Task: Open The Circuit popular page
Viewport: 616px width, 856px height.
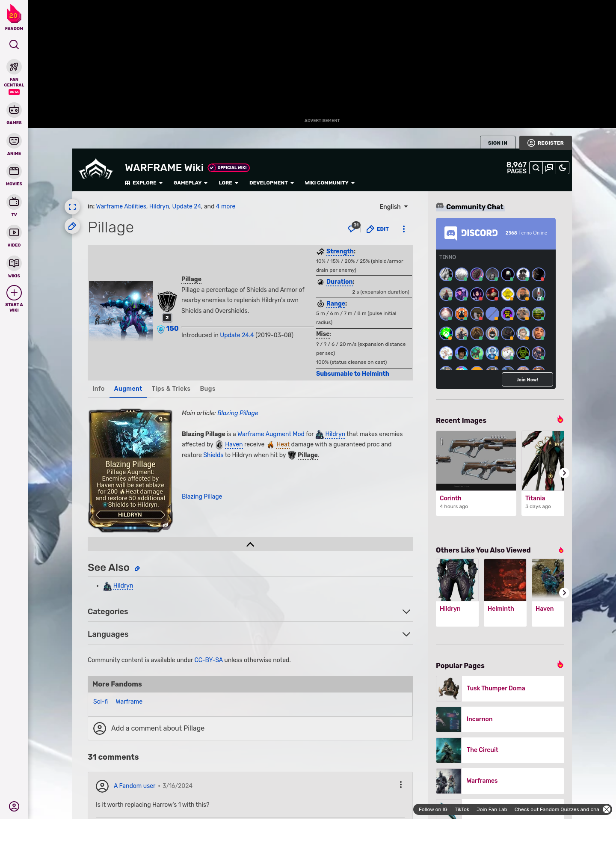Action: (x=500, y=750)
